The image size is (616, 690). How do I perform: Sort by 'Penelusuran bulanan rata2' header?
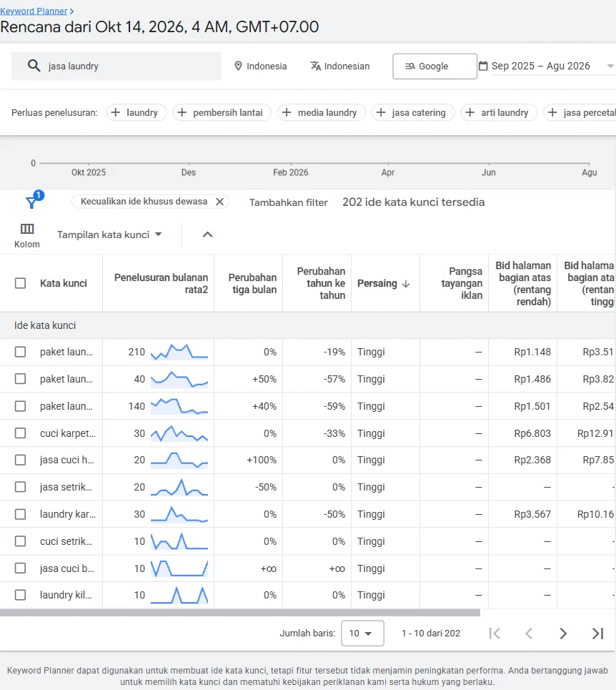point(161,283)
